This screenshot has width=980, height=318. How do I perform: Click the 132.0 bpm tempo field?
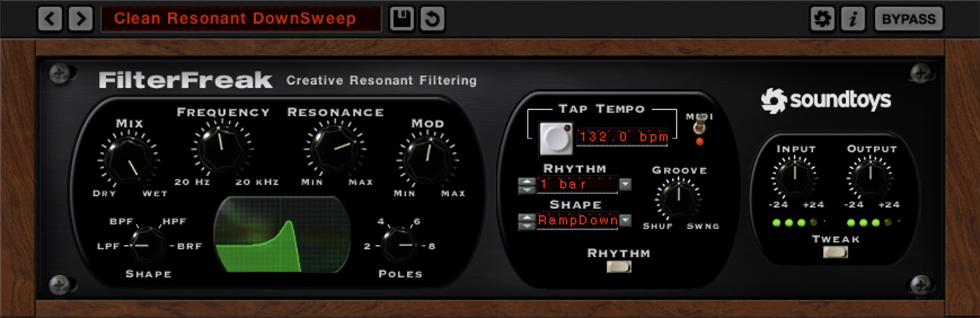(622, 137)
